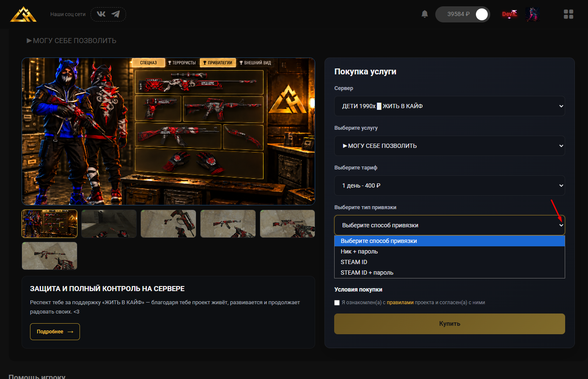Image resolution: width=588 pixels, height=379 pixels.
Task: Select the scoped sniper rifle thumbnail
Action: (288, 224)
